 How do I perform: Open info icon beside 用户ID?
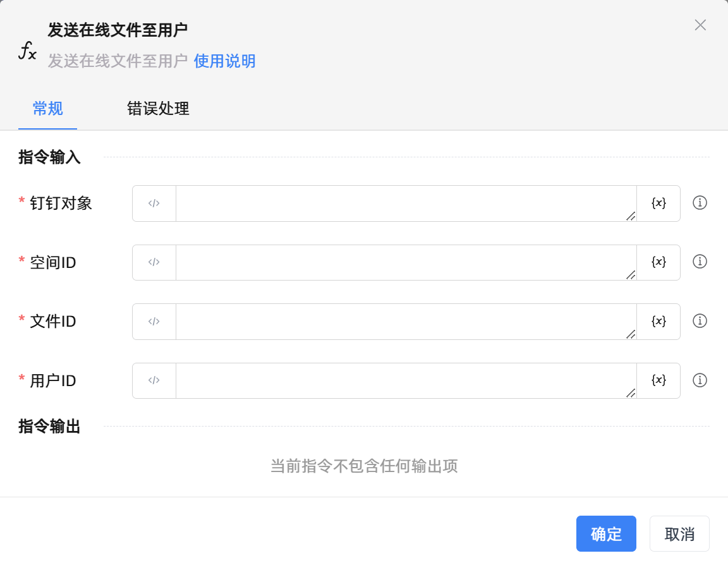700,380
